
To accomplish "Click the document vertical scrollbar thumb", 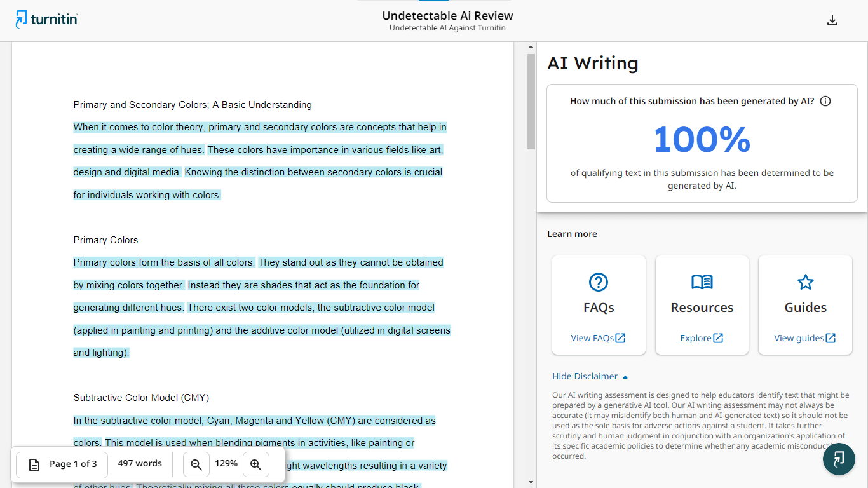I will pyautogui.click(x=531, y=102).
